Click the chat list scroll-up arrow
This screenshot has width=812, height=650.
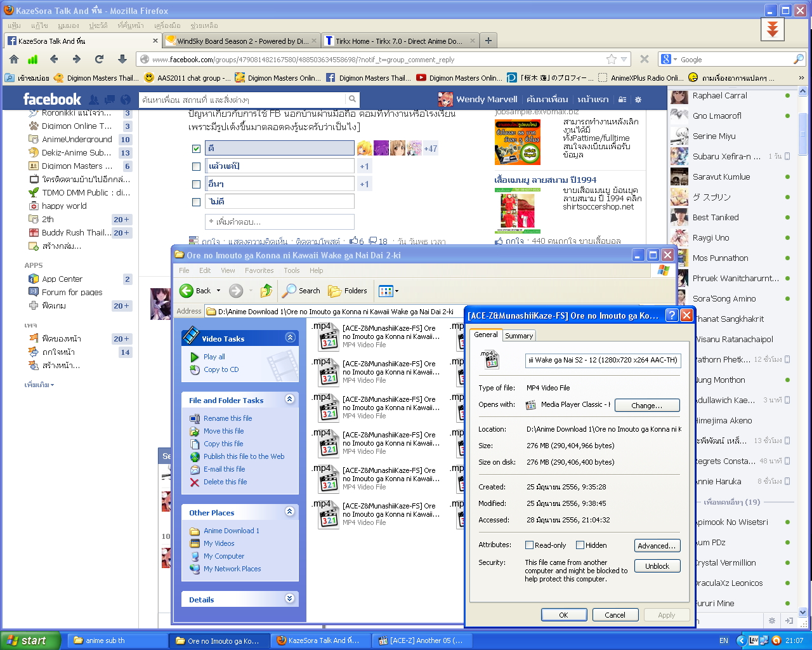tap(803, 91)
